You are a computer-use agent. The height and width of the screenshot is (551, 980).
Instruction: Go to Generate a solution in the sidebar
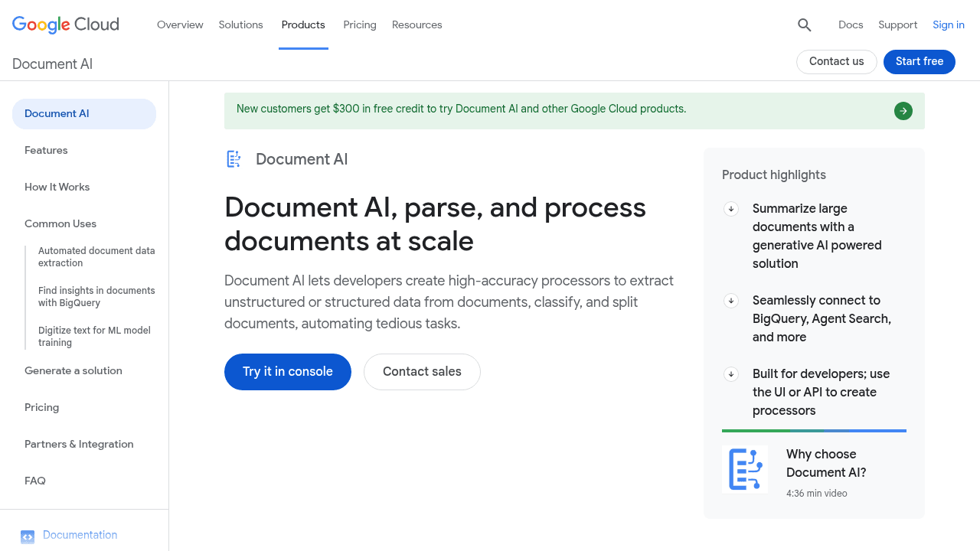[x=73, y=370]
